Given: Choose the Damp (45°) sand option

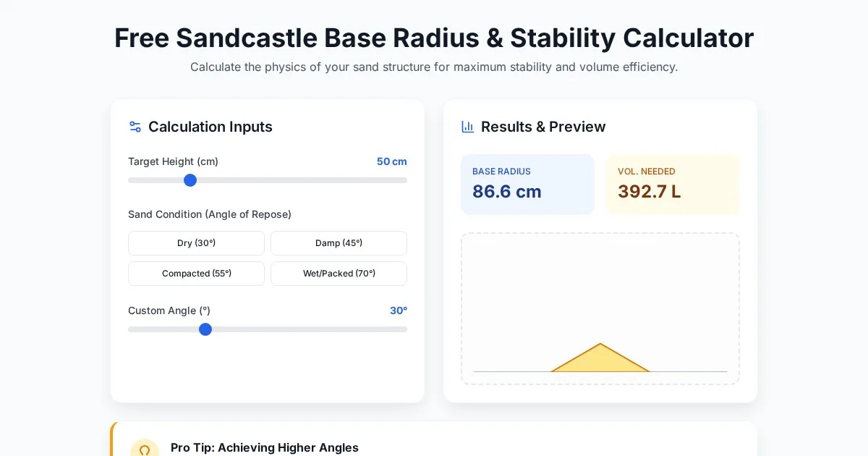Looking at the screenshot, I should coord(339,243).
